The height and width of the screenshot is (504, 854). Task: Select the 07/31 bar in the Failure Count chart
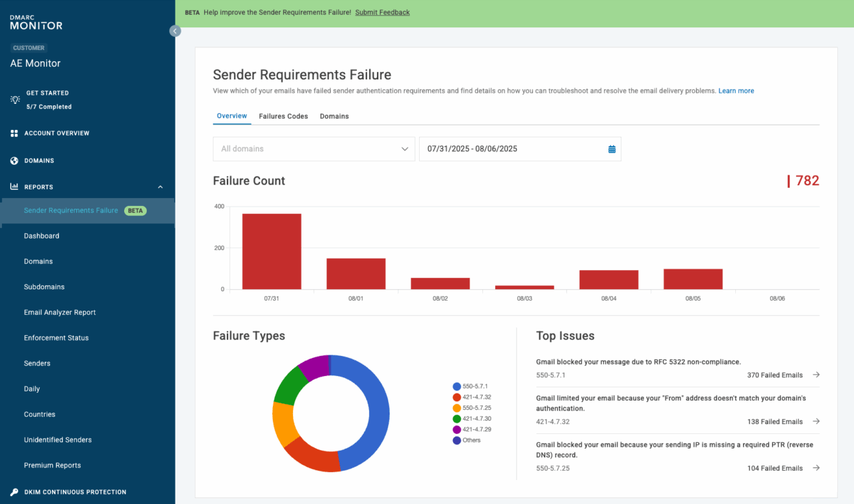(x=272, y=249)
